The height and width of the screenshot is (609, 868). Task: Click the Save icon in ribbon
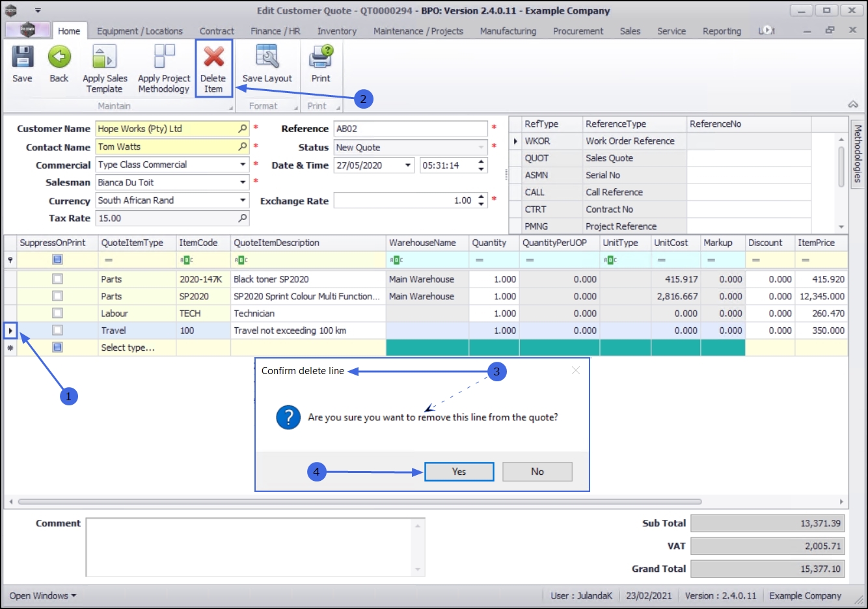[x=22, y=58]
